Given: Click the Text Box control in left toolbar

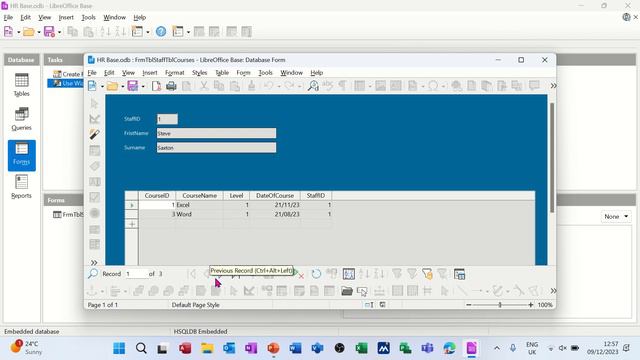Looking at the screenshot, I should point(95,182).
